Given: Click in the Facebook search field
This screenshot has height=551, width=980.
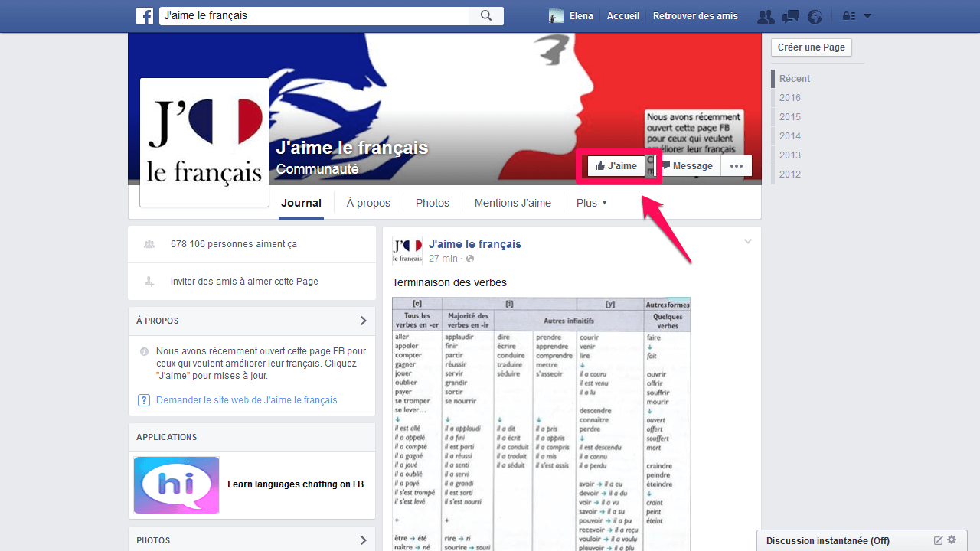Looking at the screenshot, I should [314, 15].
